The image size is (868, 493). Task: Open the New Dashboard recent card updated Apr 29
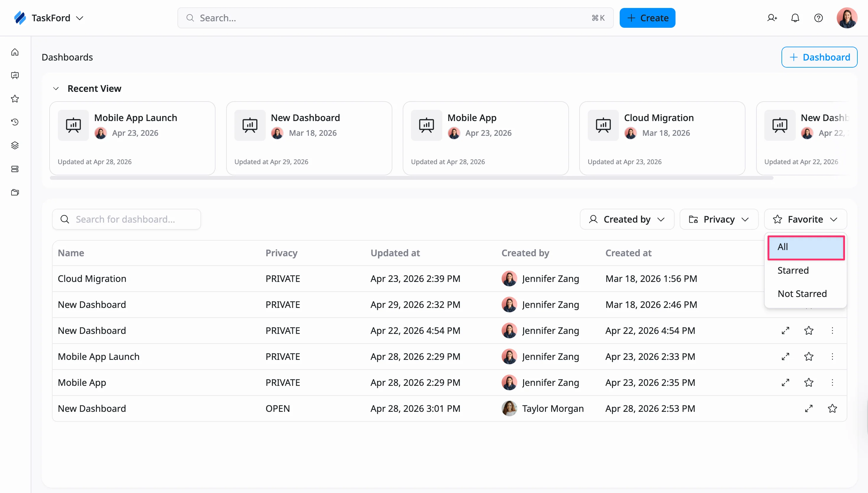coord(309,138)
